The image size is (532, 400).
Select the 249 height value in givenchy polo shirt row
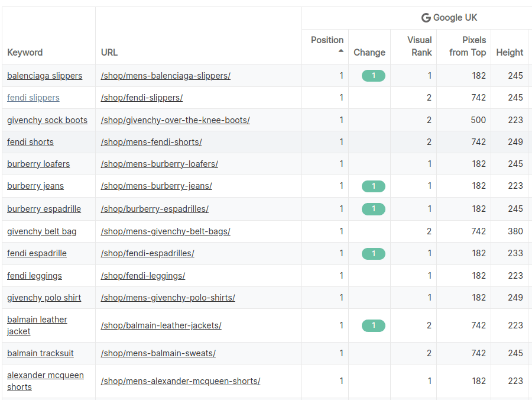tap(515, 298)
